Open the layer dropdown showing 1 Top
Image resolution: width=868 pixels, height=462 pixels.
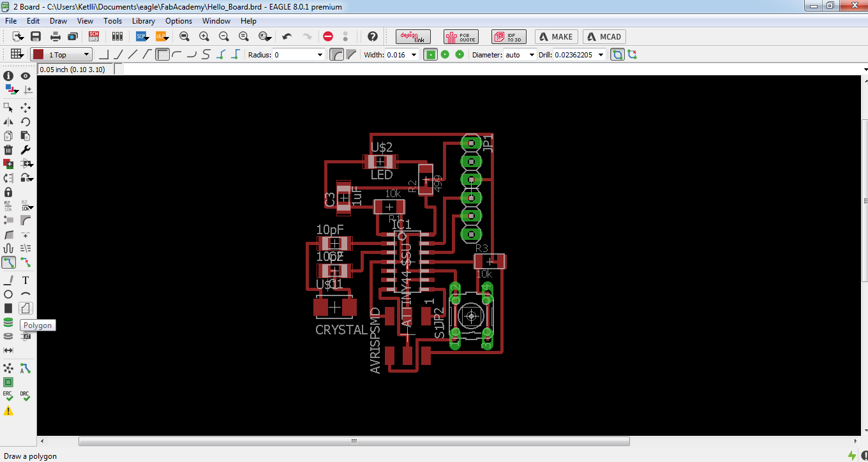tap(61, 55)
